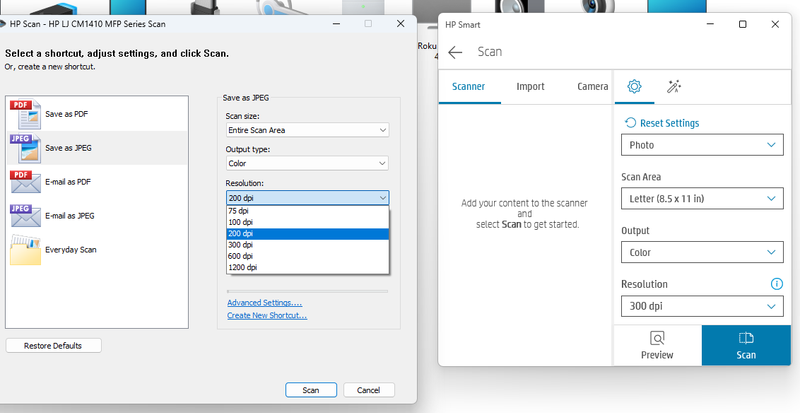The width and height of the screenshot is (800, 413).
Task: Choose 300 dpi from the HP Scan list
Action: pos(308,245)
